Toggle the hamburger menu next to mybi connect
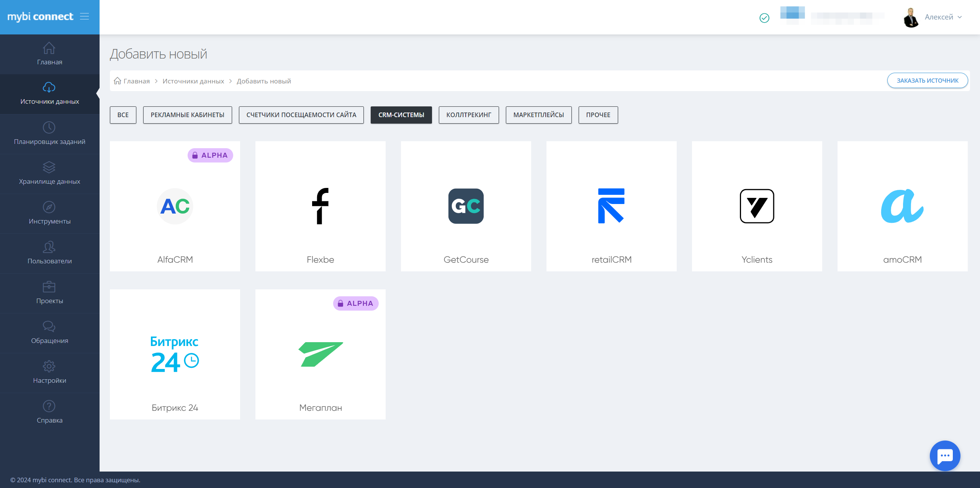Screen dimensions: 980x488 [x=84, y=16]
